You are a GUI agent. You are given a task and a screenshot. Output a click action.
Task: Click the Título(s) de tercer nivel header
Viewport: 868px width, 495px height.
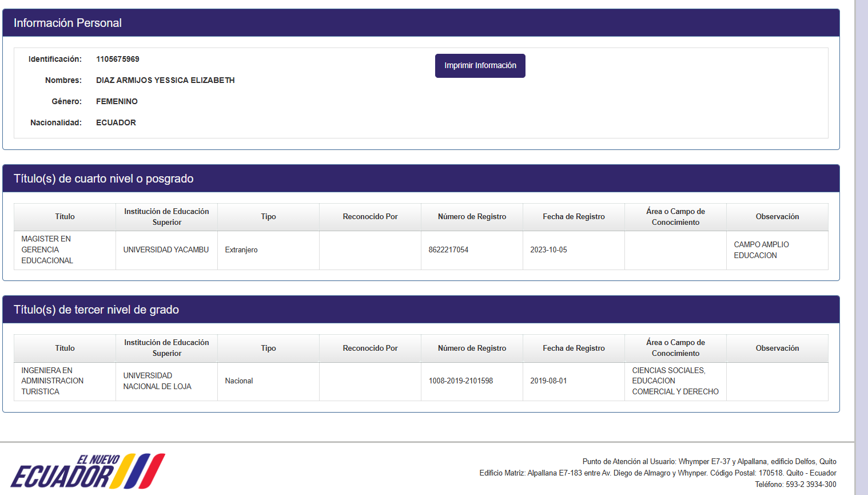pyautogui.click(x=96, y=310)
